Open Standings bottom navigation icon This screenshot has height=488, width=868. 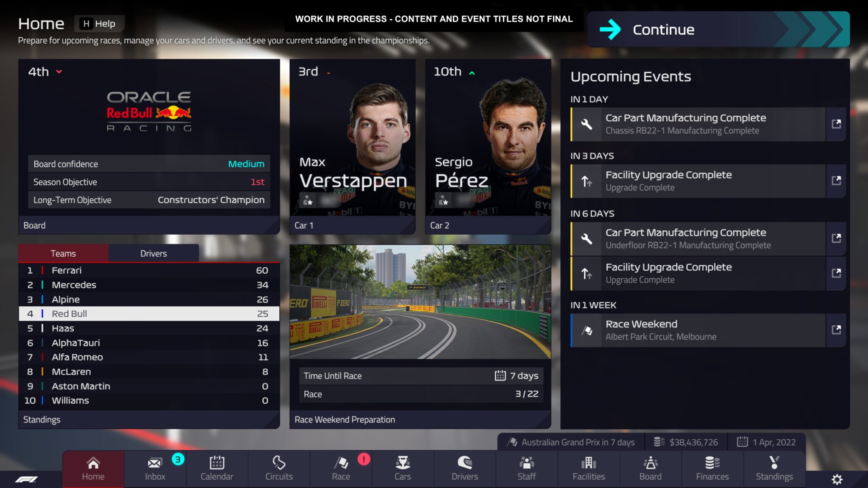[773, 468]
